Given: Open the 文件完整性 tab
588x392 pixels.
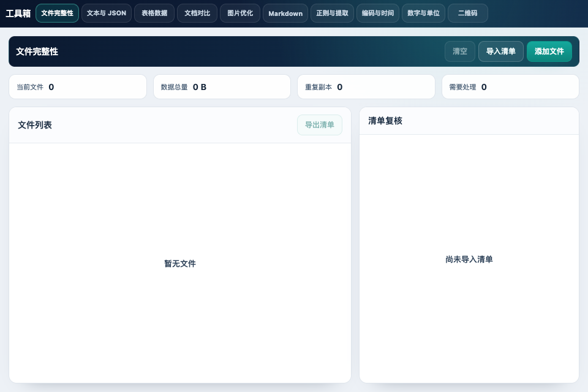Looking at the screenshot, I should pyautogui.click(x=58, y=13).
